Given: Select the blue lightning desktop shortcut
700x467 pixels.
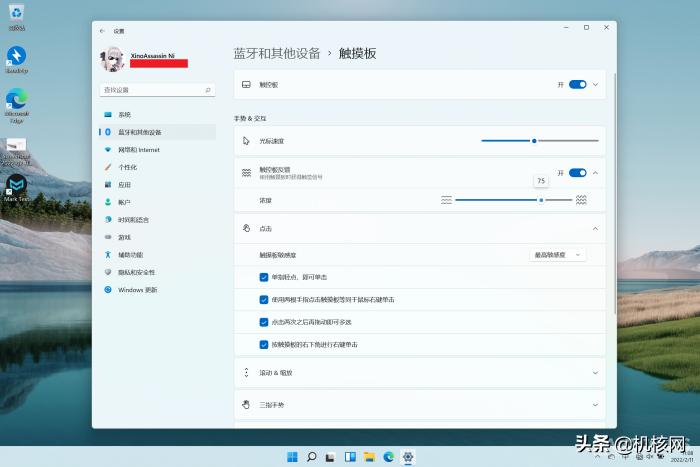Looking at the screenshot, I should [x=17, y=60].
